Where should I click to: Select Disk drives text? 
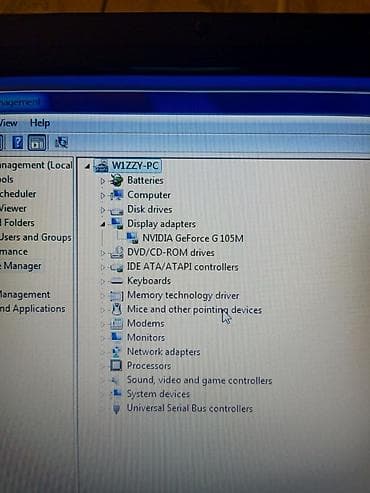coord(150,209)
